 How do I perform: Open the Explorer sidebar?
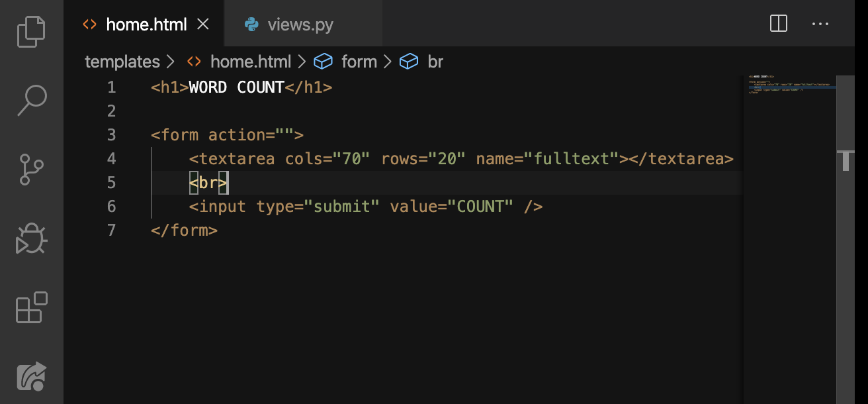pos(30,31)
